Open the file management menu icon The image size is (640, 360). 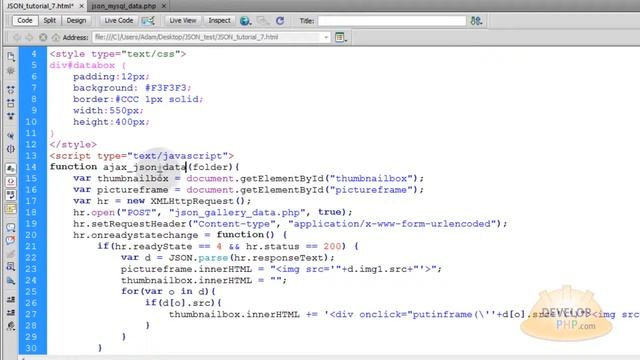[476, 21]
